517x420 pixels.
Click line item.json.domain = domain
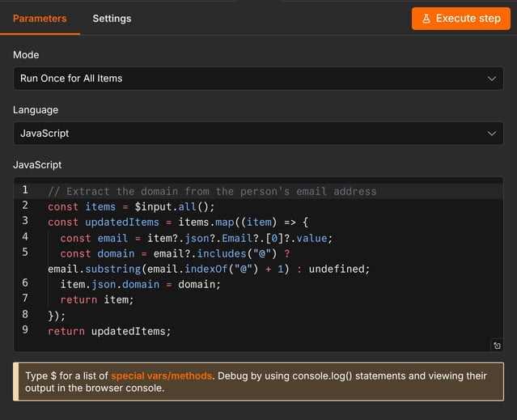[x=140, y=284]
